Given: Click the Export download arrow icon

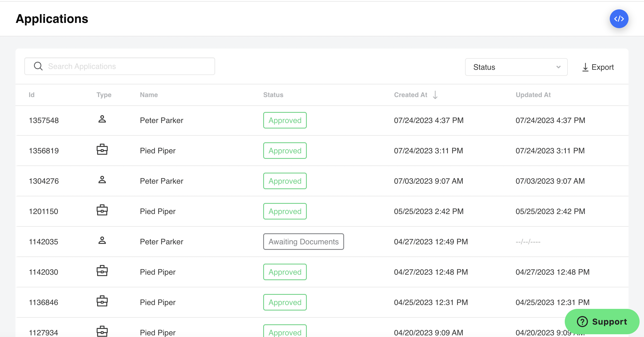Looking at the screenshot, I should 585,67.
